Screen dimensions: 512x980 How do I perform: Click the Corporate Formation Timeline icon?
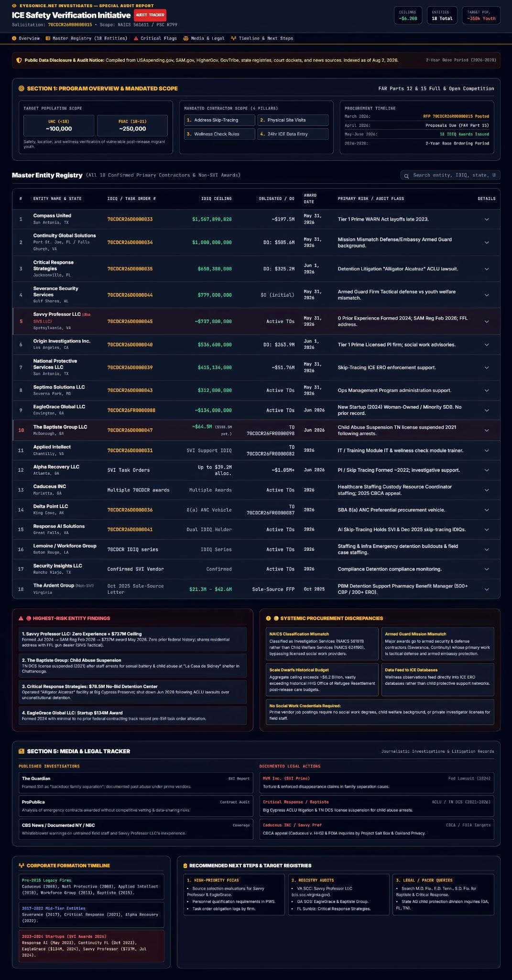click(21, 865)
